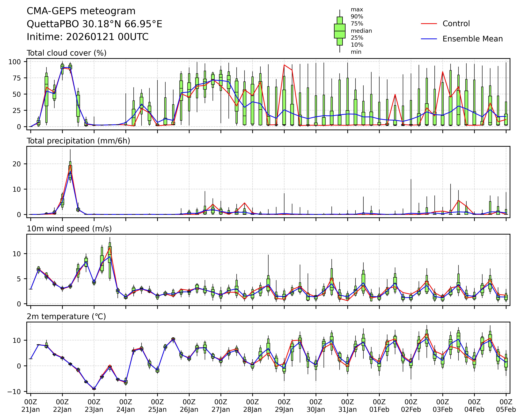
Task: Click the 'Total cloud cover (%)' panel title
Action: [x=66, y=53]
